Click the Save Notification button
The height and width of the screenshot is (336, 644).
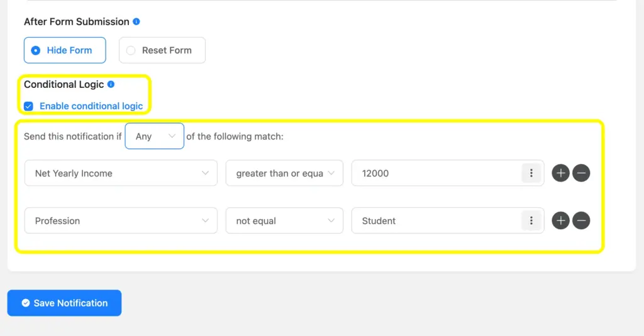coord(65,303)
